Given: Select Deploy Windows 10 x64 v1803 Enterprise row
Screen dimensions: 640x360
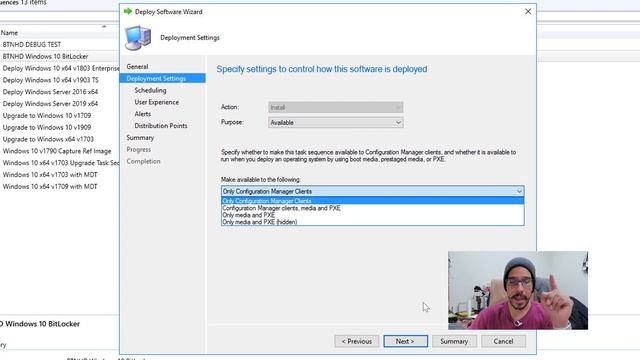Looking at the screenshot, I should pos(60,68).
